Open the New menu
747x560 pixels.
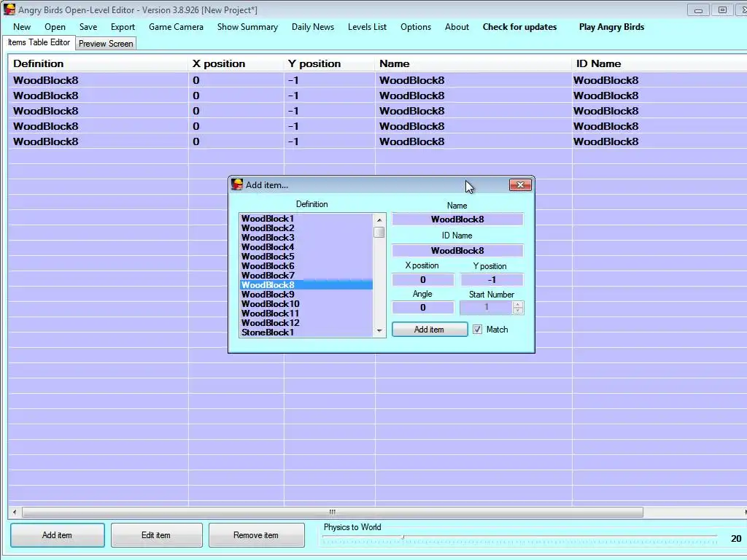[22, 27]
